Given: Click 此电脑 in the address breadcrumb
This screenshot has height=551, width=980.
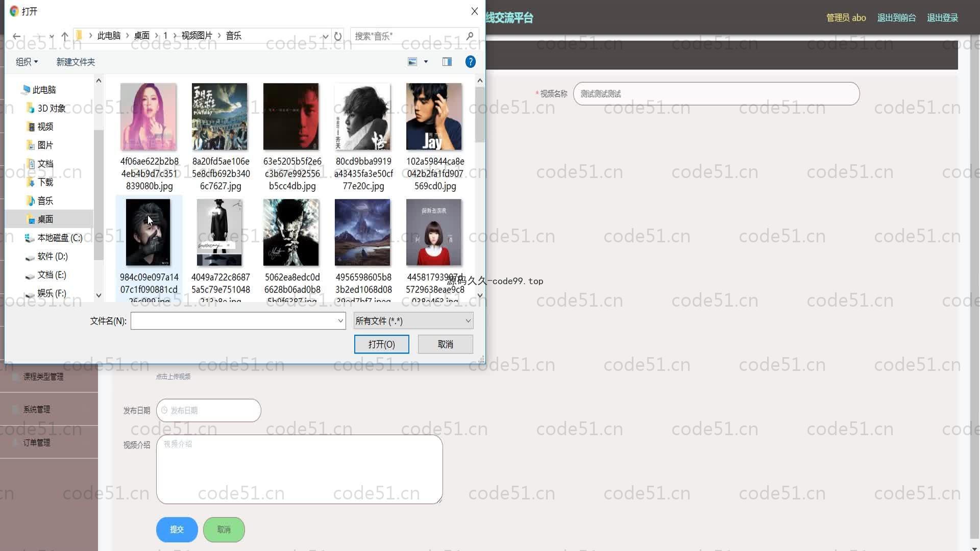Looking at the screenshot, I should click(x=109, y=36).
